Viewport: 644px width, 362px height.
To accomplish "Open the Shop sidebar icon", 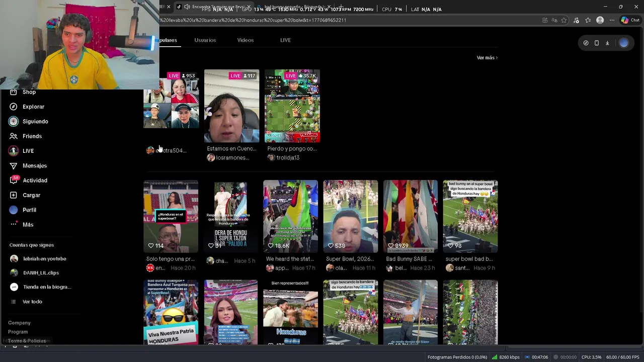I will click(14, 92).
